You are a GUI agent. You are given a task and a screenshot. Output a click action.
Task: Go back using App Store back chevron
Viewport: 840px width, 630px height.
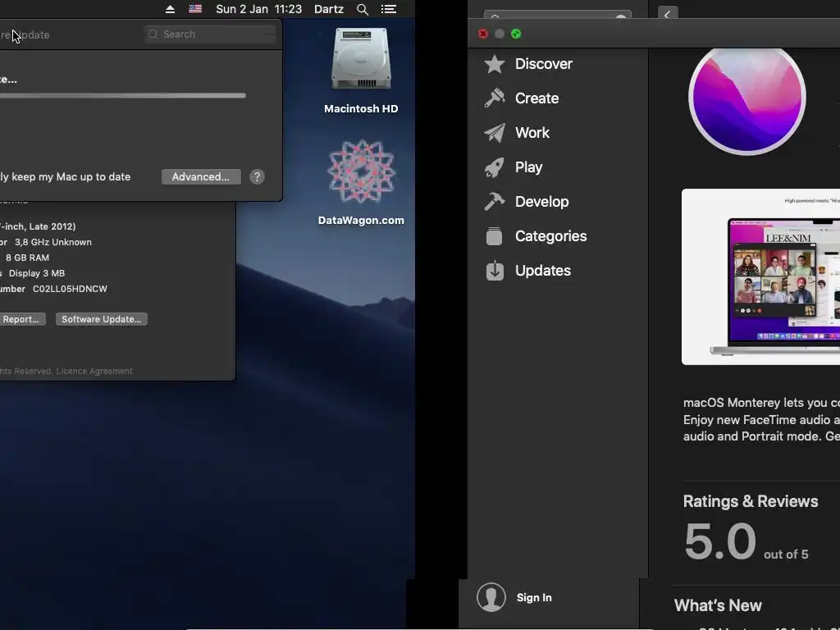(668, 14)
